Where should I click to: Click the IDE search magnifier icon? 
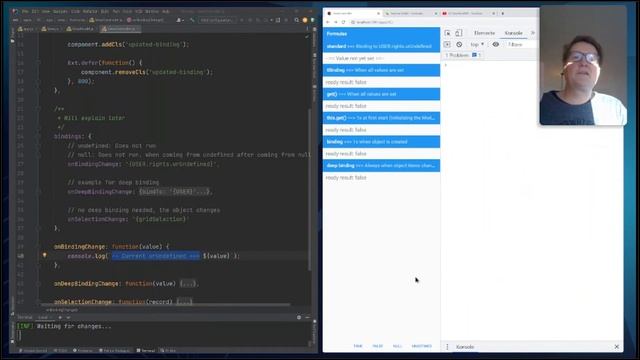[296, 20]
